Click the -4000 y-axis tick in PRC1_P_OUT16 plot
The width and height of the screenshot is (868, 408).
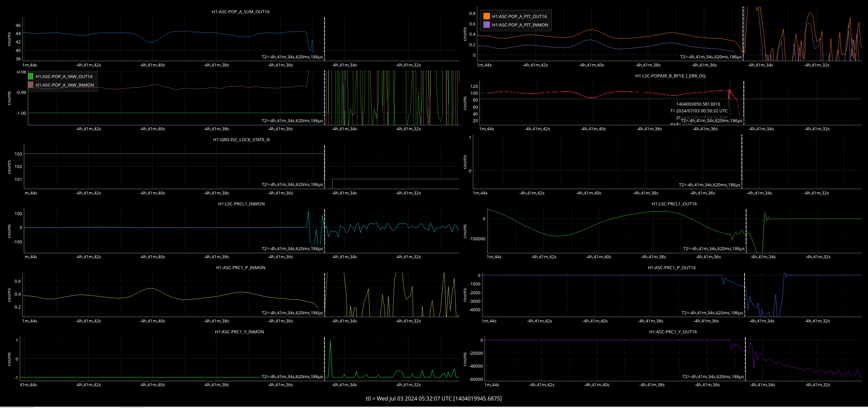475,310
